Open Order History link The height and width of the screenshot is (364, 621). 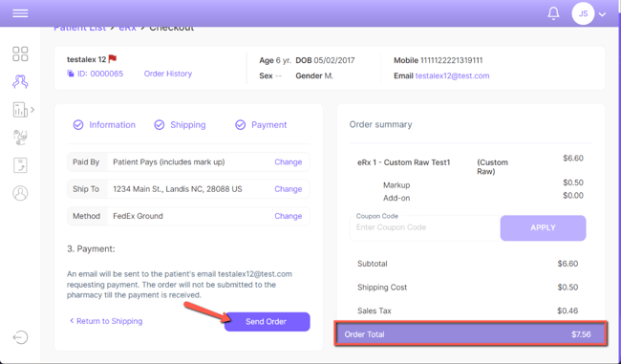point(168,74)
